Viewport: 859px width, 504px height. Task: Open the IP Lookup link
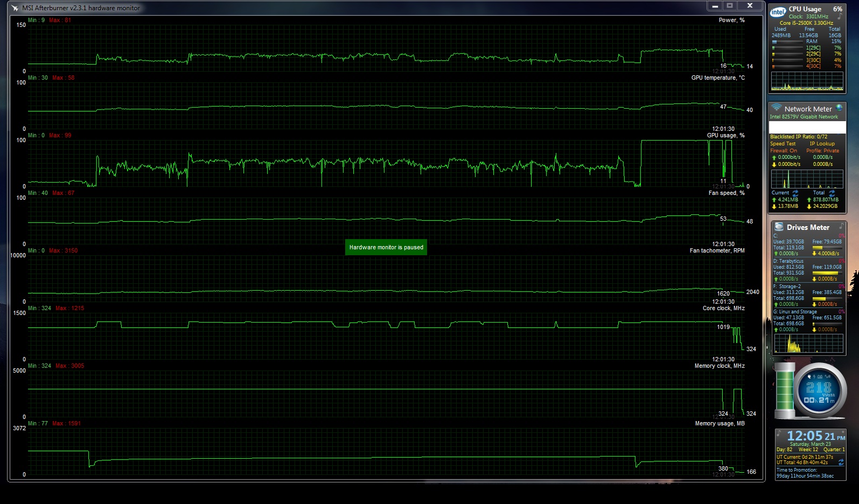pos(822,144)
